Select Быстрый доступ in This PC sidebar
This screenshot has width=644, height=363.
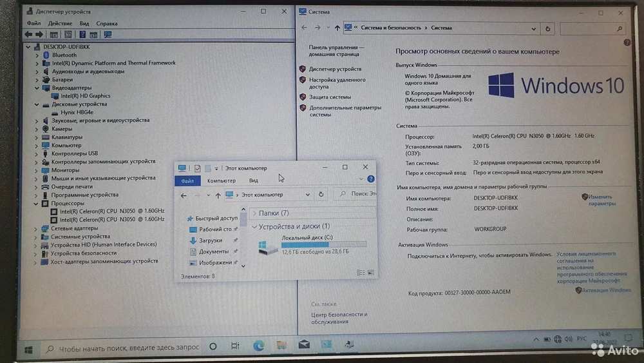(x=216, y=219)
